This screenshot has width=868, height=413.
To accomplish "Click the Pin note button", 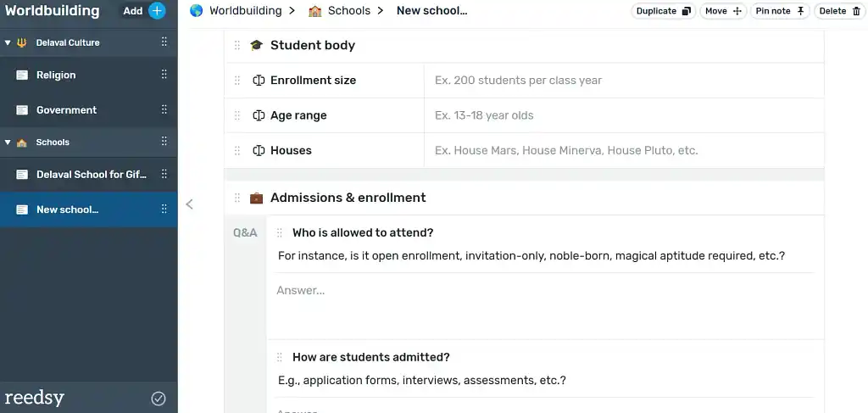I will click(780, 11).
